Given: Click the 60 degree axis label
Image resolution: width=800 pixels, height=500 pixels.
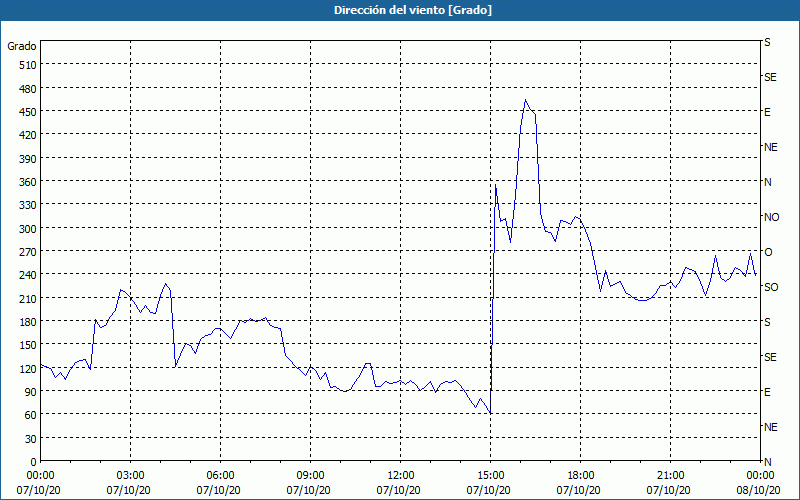Looking at the screenshot, I should tap(31, 415).
